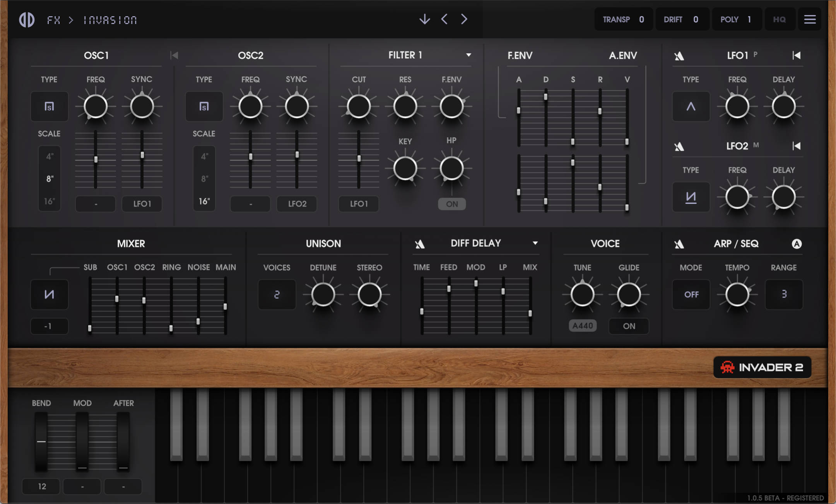Click the next preset arrow
836x504 pixels.
point(464,19)
